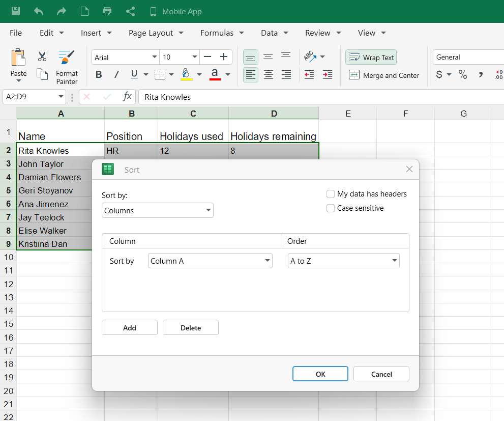The image size is (504, 421).
Task: Click the Percent style icon
Action: [462, 75]
